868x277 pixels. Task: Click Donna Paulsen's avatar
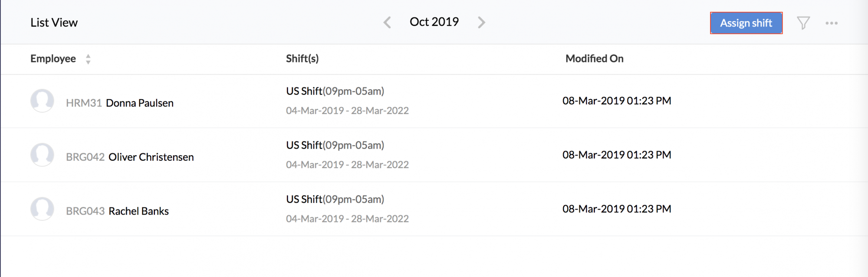pyautogui.click(x=42, y=101)
